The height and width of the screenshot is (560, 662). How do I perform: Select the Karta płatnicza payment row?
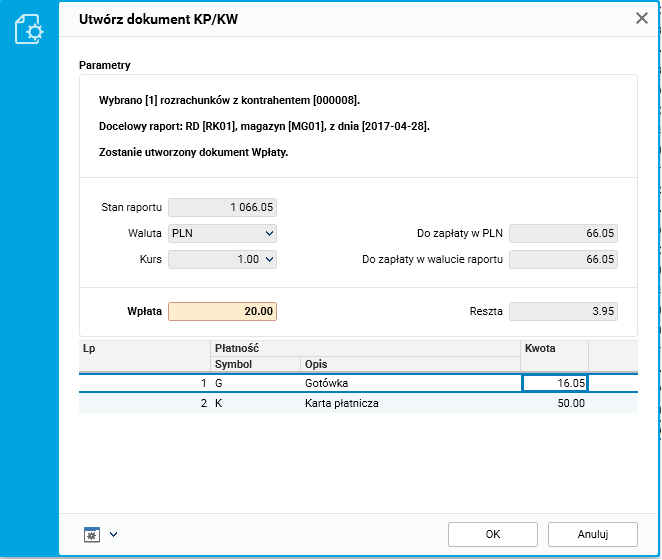358,403
